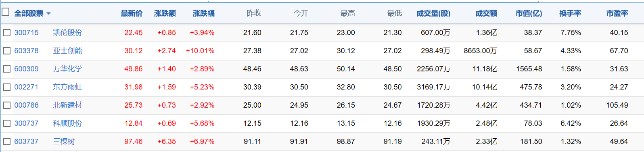Tick checkbox for 600309 万华化学

[x=7, y=69]
